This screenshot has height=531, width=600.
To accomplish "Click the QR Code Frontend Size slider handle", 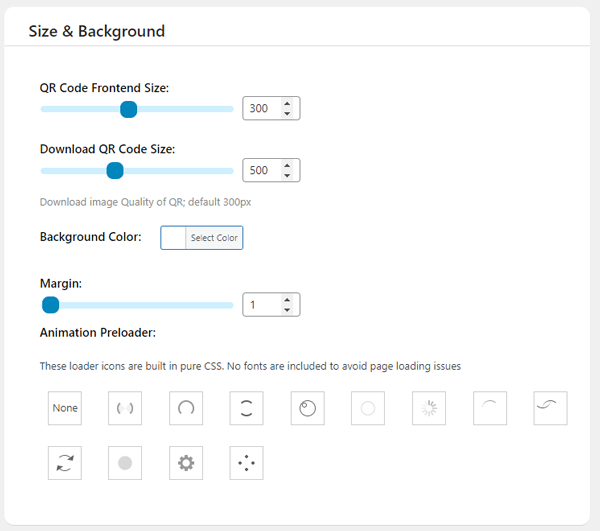I will pos(128,109).
